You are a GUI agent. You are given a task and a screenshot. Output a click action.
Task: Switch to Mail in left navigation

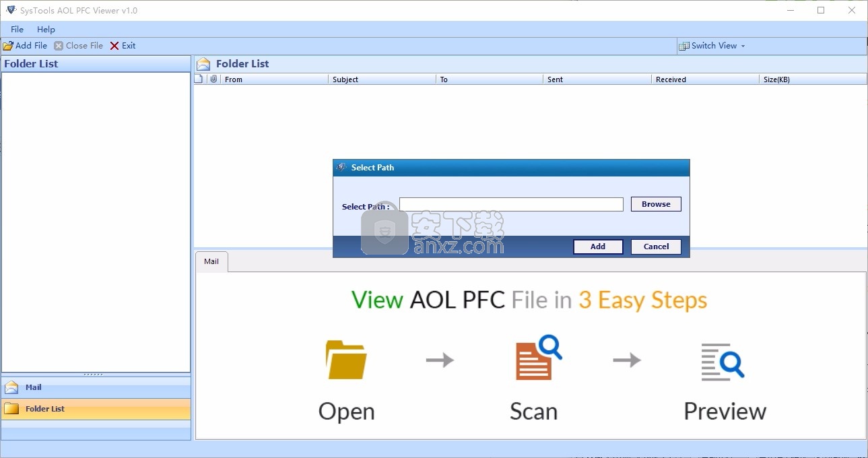[x=96, y=387]
